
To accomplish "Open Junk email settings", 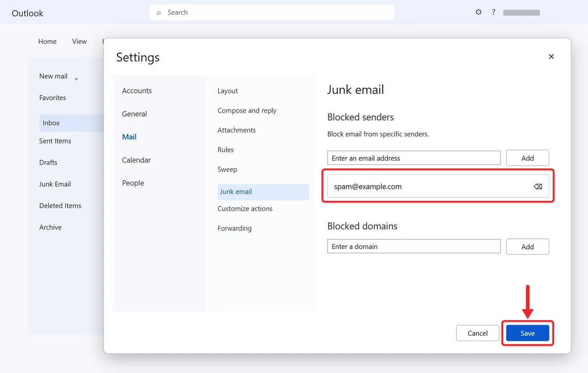I will pyautogui.click(x=263, y=192).
